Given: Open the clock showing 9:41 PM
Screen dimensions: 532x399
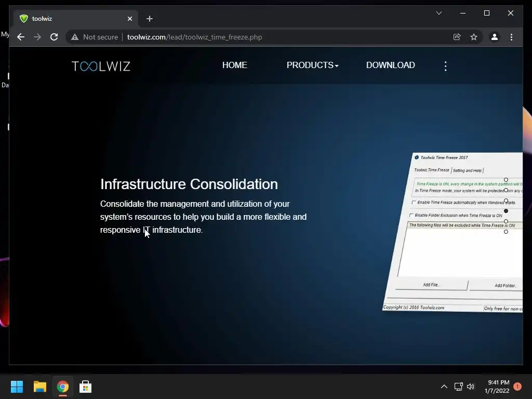Looking at the screenshot, I should (497, 387).
